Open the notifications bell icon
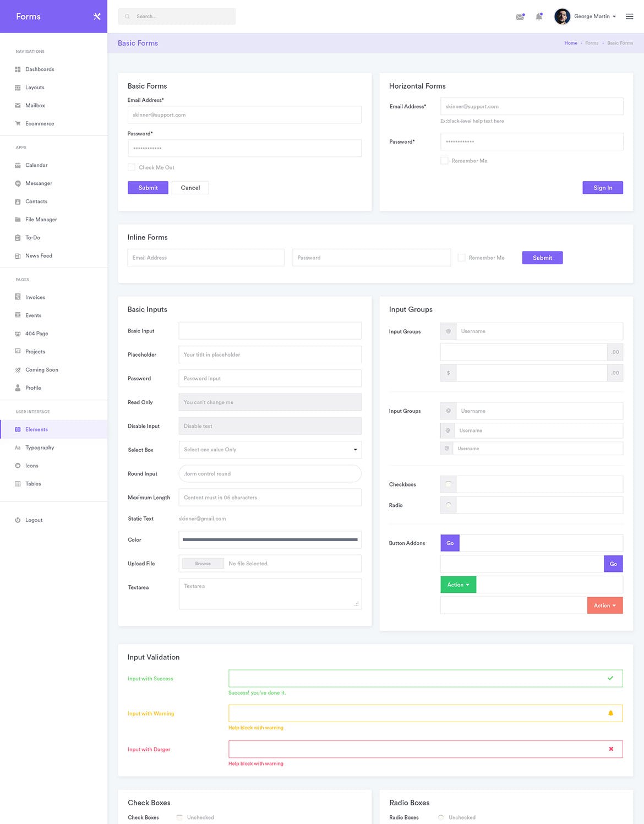 pyautogui.click(x=539, y=17)
